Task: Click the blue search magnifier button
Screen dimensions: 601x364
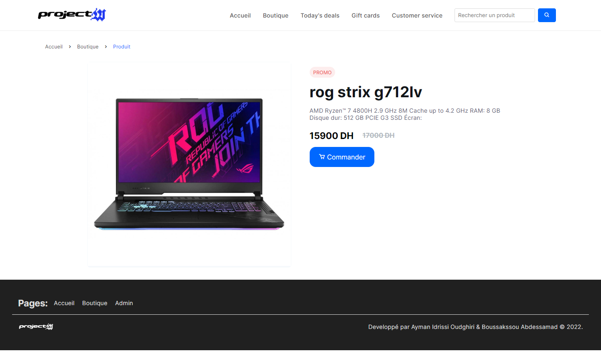Action: (x=547, y=15)
